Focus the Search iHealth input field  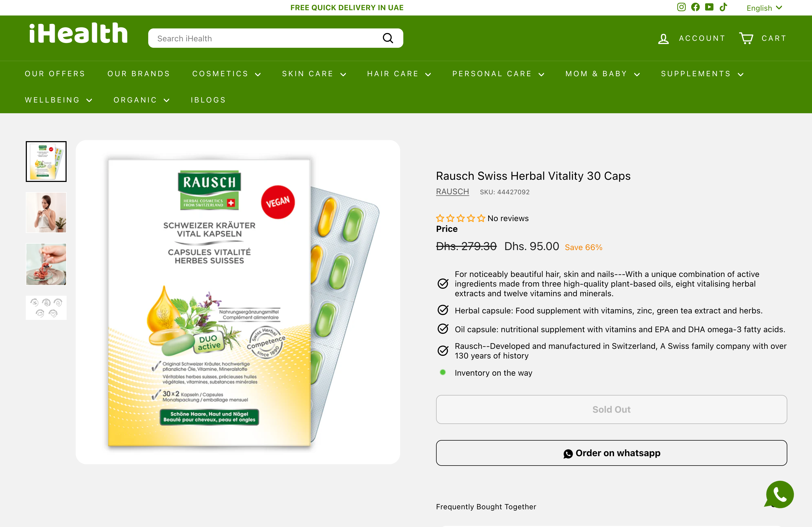[266, 38]
